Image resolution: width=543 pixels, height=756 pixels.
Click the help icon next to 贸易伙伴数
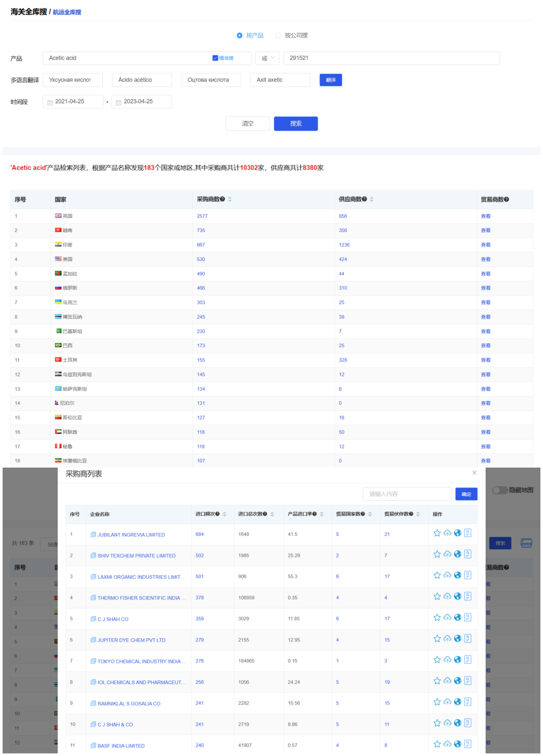411,515
